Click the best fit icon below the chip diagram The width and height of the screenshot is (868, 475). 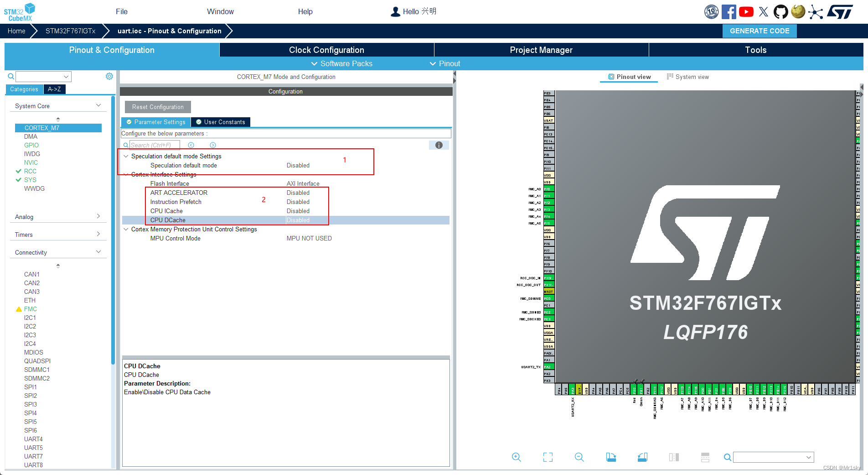coord(547,457)
